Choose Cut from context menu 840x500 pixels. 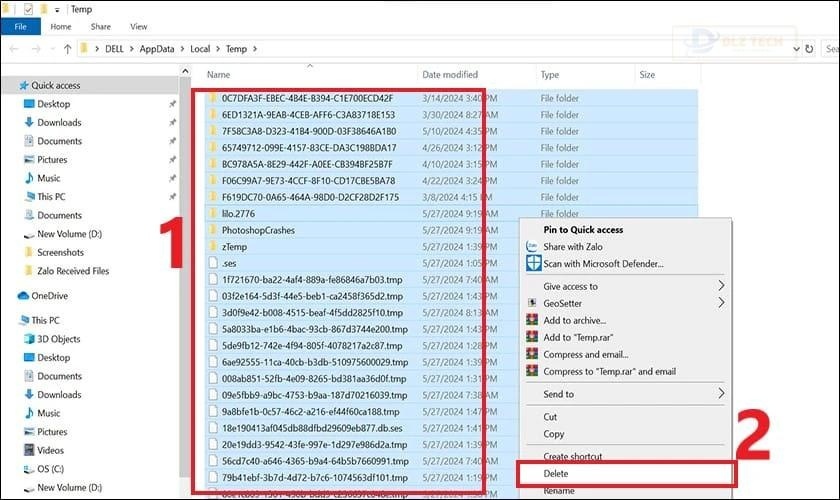(x=550, y=417)
